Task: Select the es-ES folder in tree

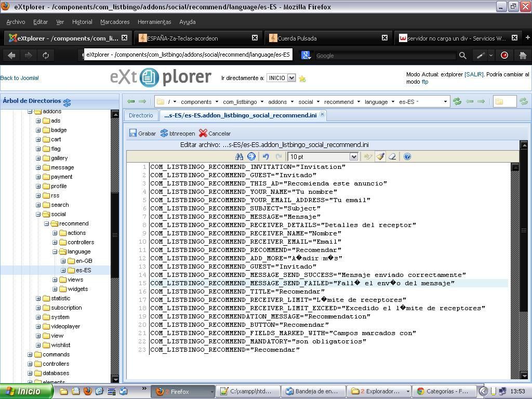Action: 84,270
